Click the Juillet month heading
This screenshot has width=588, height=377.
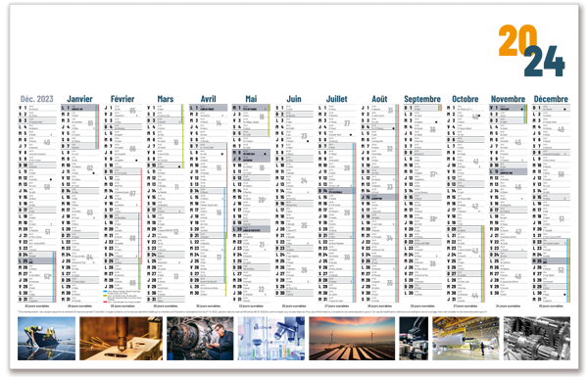point(337,99)
